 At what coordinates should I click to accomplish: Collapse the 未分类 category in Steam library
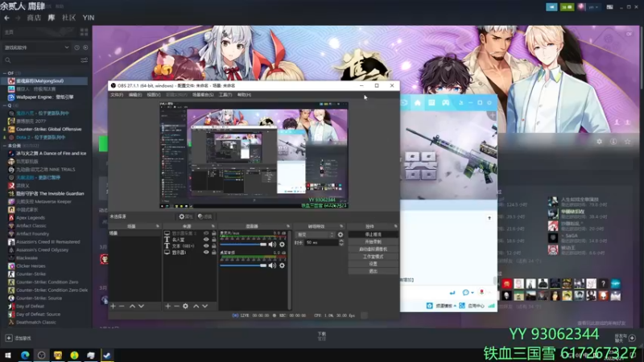pyautogui.click(x=5, y=146)
